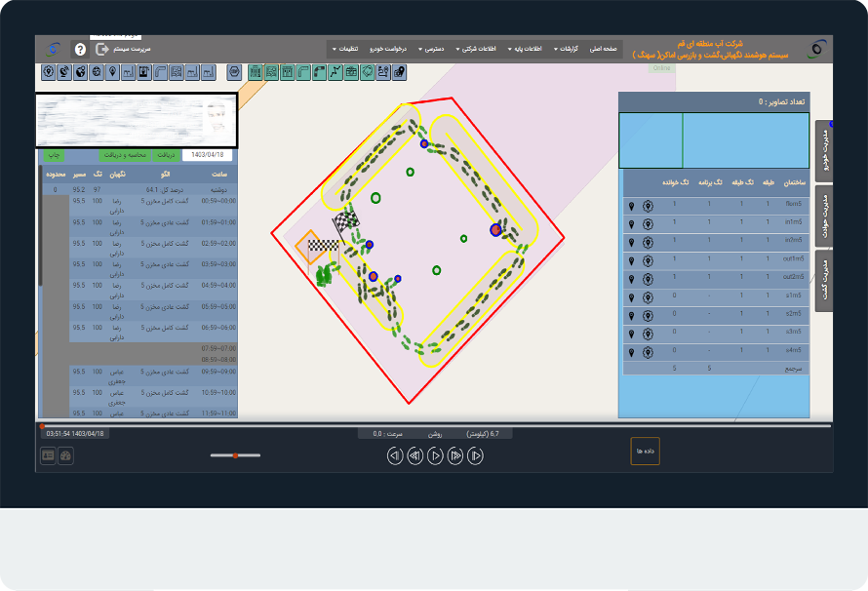Click the skip-to-end playback button

pyautogui.click(x=476, y=455)
